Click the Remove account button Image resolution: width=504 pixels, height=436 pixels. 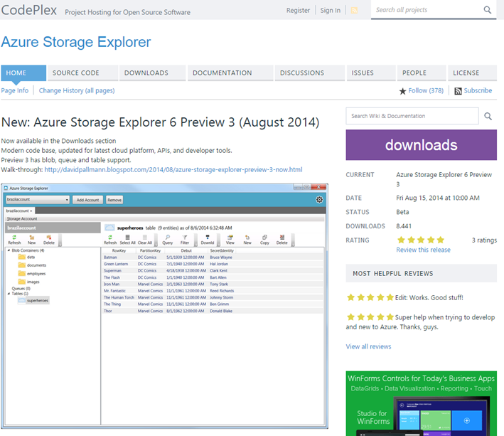[114, 200]
